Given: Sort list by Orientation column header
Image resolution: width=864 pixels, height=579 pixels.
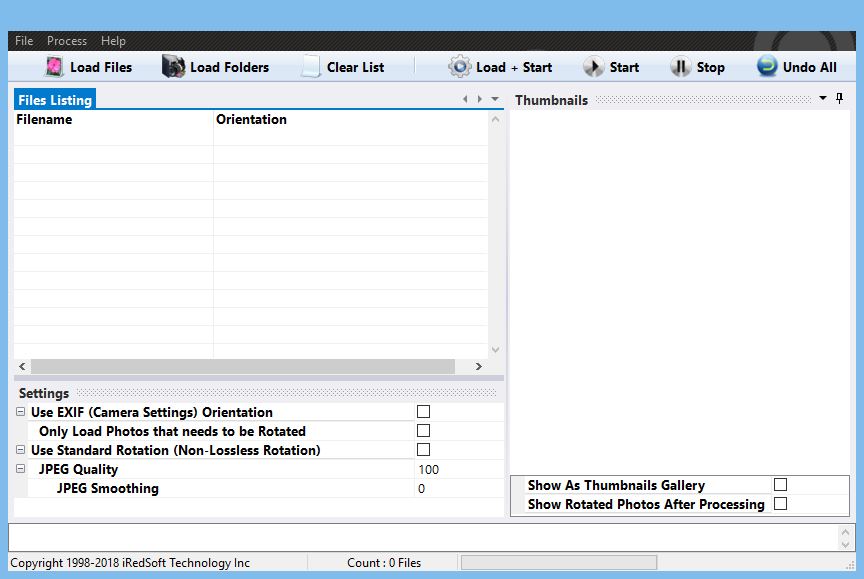Looking at the screenshot, I should pyautogui.click(x=251, y=120).
